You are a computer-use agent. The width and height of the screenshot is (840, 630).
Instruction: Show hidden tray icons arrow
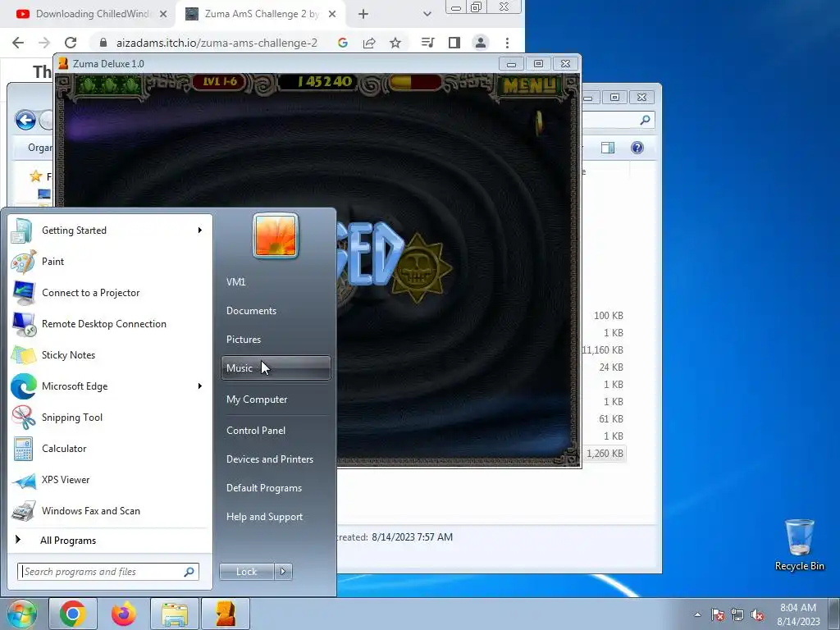[697, 614]
